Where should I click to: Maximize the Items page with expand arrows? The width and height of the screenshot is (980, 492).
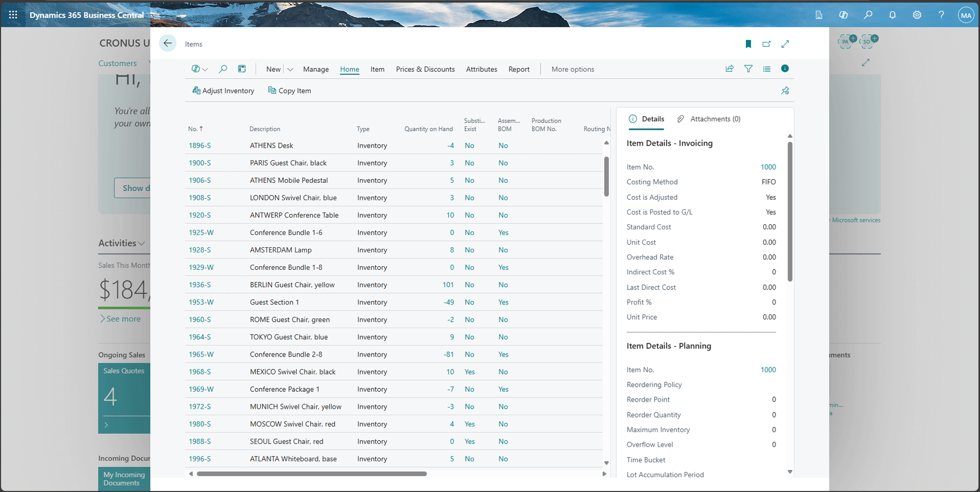coord(786,44)
